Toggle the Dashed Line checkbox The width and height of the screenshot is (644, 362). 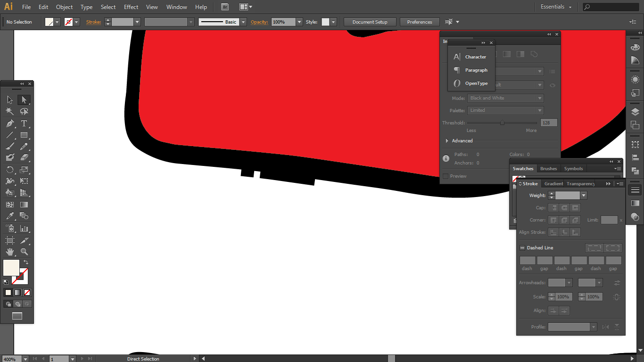click(522, 248)
